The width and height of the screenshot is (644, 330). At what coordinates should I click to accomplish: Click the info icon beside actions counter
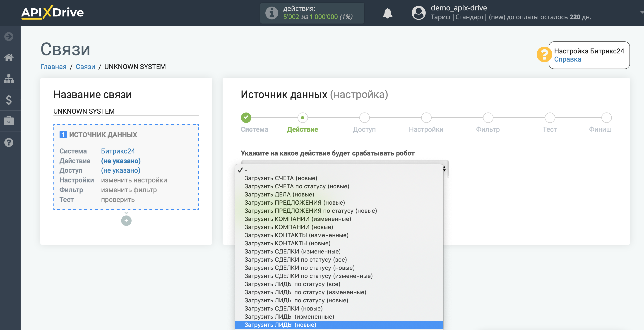pyautogui.click(x=272, y=13)
